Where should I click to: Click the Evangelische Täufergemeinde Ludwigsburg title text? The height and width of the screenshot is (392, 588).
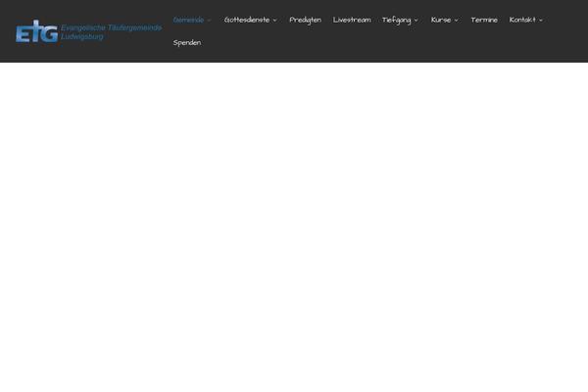111,32
